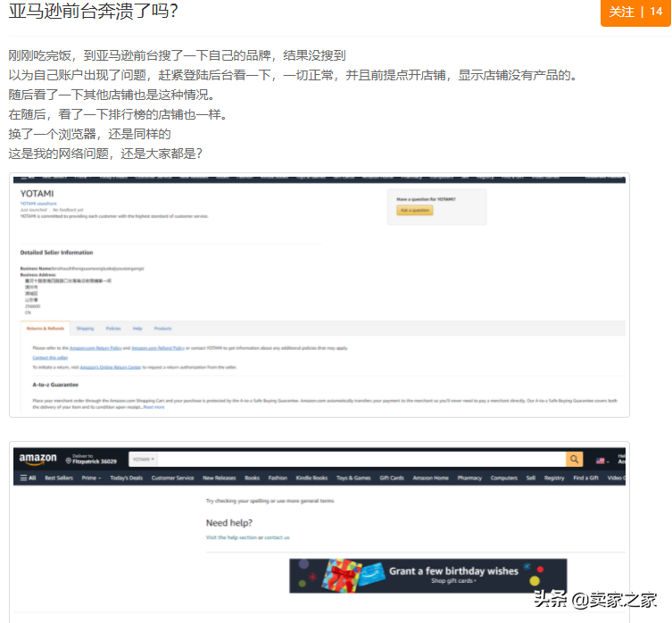Viewport: 672px width, 623px height.
Task: Open Best Sellers in nav bar
Action: click(59, 478)
